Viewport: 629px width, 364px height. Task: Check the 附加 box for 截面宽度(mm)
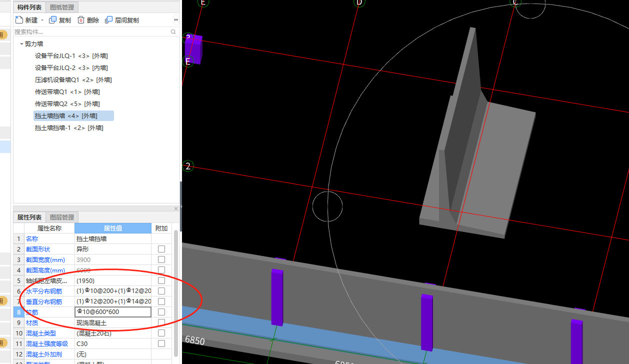point(161,259)
